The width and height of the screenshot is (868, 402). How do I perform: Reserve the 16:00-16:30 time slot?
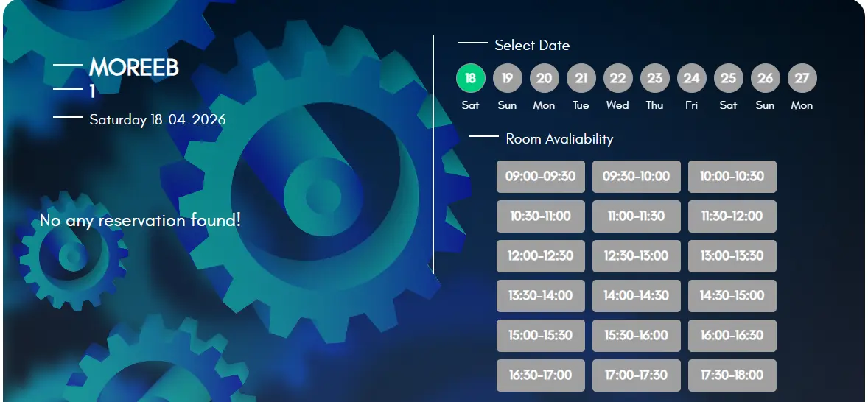732,336
